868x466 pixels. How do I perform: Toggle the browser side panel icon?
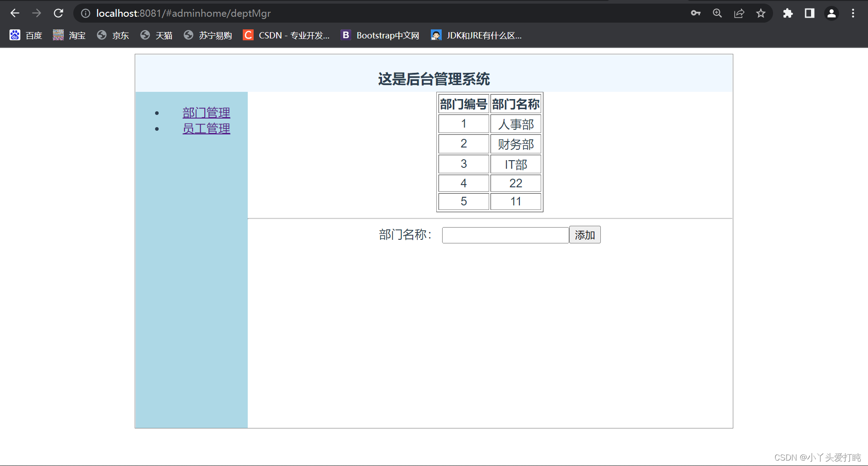(810, 13)
